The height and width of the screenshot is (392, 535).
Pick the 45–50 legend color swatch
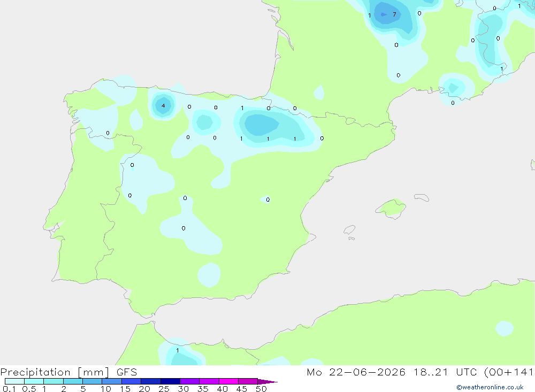[x=248, y=381]
